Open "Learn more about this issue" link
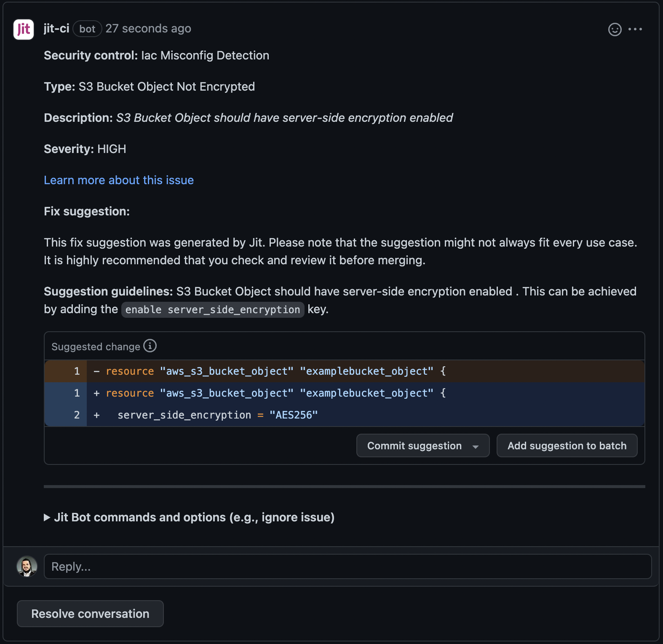Viewport: 663px width, 644px height. pyautogui.click(x=119, y=180)
